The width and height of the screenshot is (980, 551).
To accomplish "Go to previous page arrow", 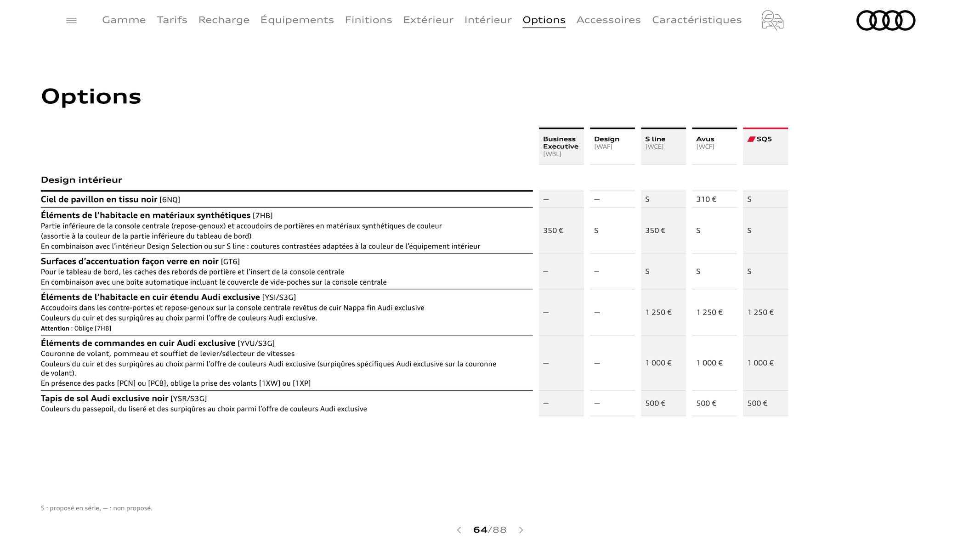I will coord(459,530).
